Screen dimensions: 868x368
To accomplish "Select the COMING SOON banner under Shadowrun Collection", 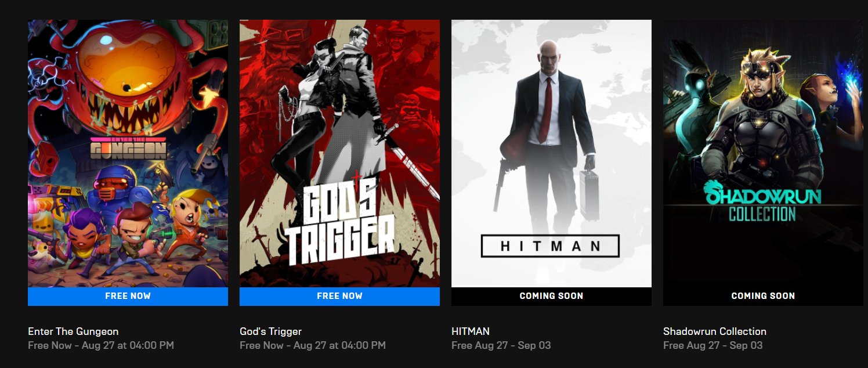I will click(x=763, y=296).
